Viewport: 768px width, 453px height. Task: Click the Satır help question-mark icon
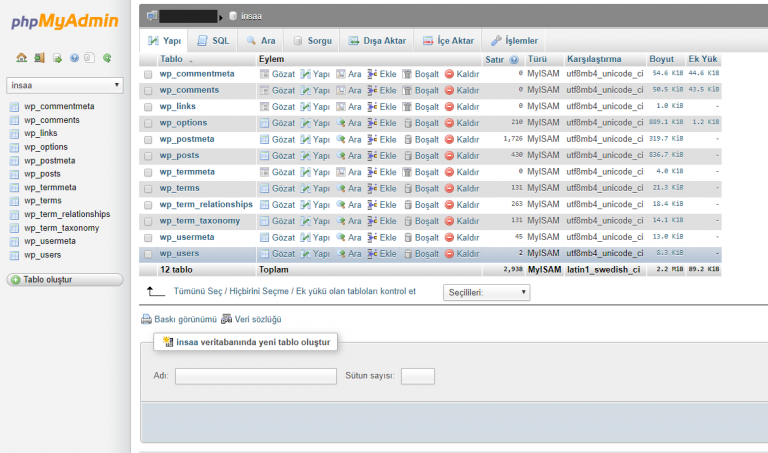pyautogui.click(x=514, y=60)
